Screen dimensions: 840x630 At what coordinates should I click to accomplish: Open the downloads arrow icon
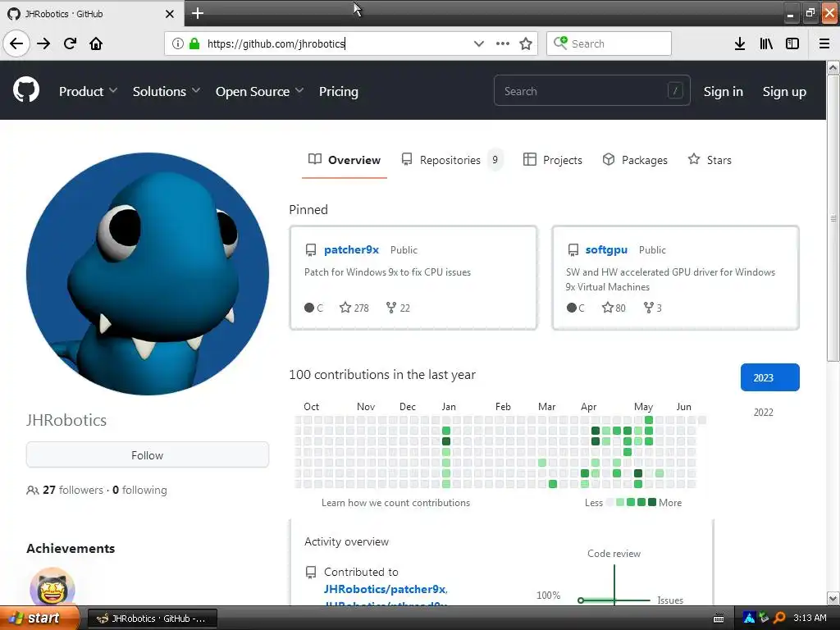point(740,43)
